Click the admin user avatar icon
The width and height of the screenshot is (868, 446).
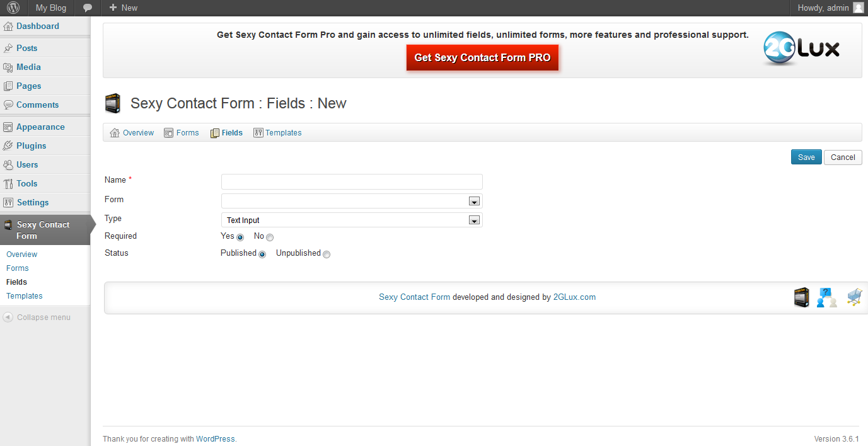coord(858,8)
